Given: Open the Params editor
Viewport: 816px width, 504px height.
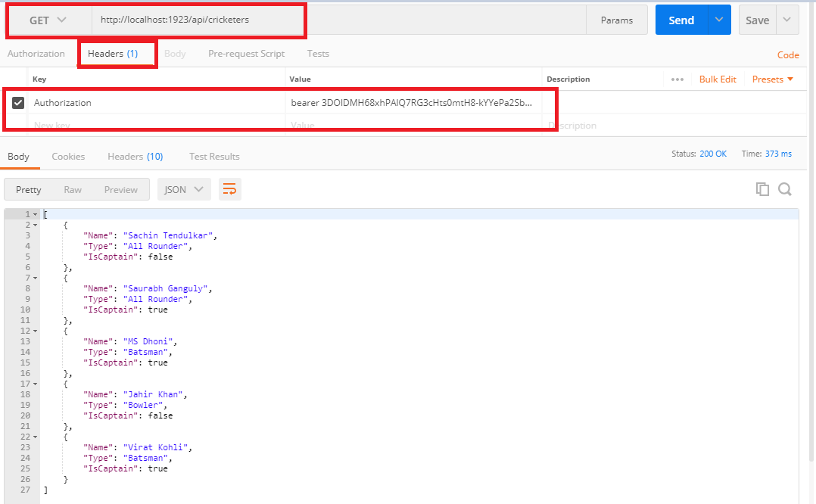Looking at the screenshot, I should [x=617, y=20].
